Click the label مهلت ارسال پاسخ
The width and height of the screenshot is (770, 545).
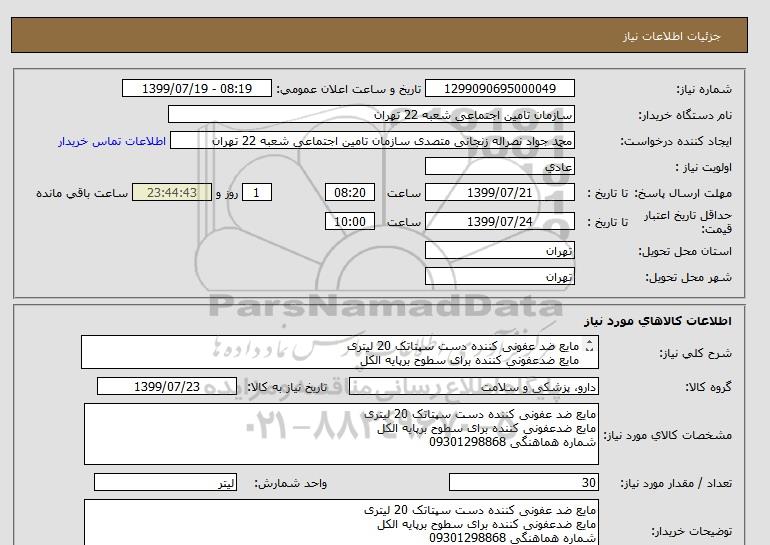click(684, 193)
